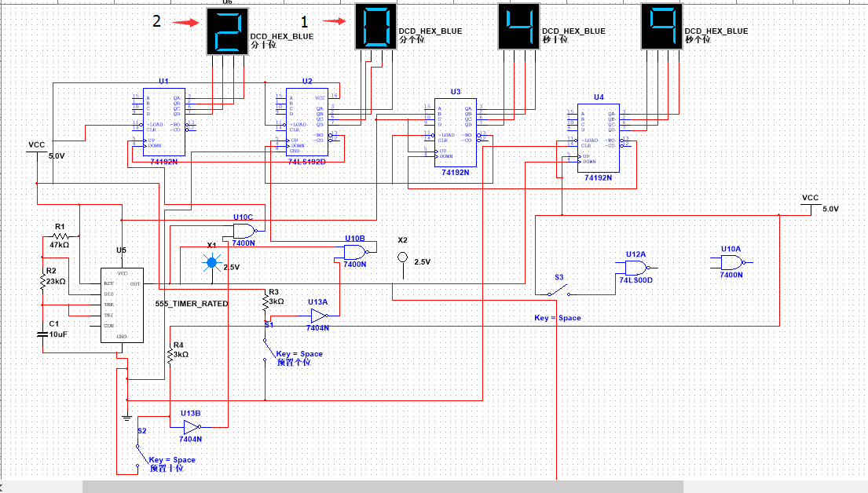
Task: Select the U13A 7404N inverter
Action: [x=318, y=316]
